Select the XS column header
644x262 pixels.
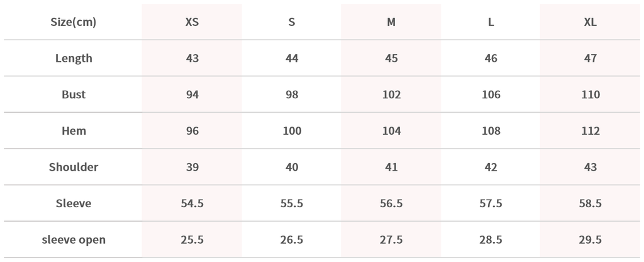[192, 22]
